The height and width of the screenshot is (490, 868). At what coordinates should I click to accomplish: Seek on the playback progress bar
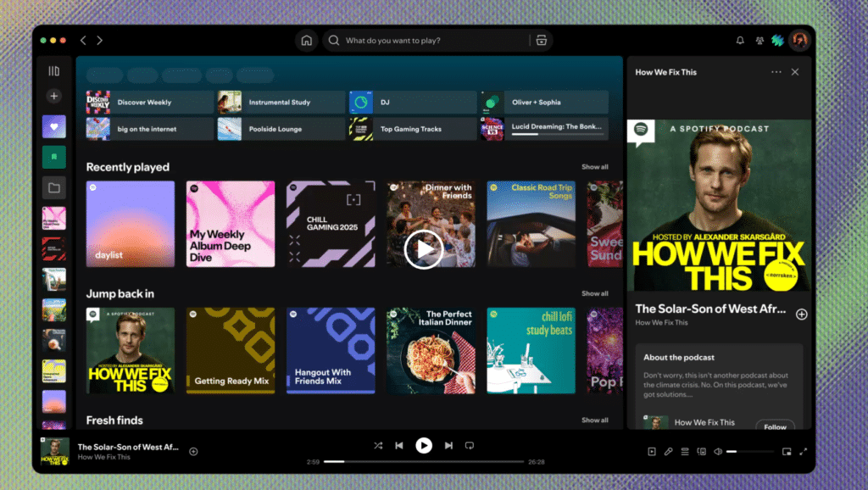(x=424, y=462)
